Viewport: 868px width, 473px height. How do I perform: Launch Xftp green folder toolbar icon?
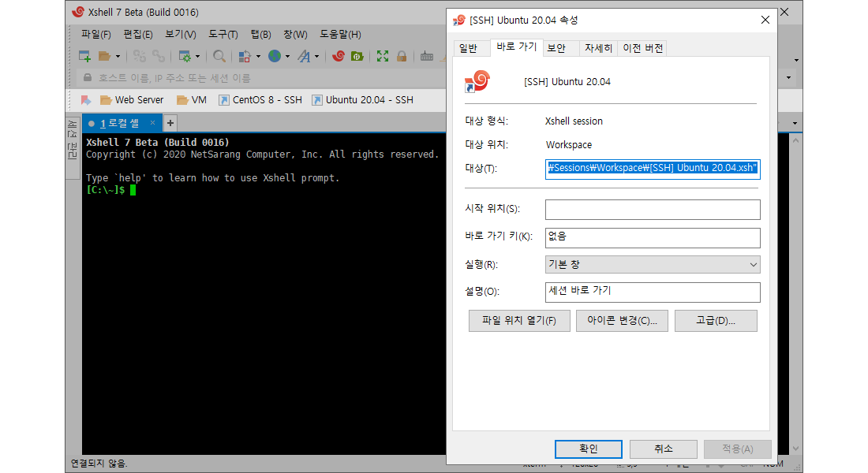point(357,56)
